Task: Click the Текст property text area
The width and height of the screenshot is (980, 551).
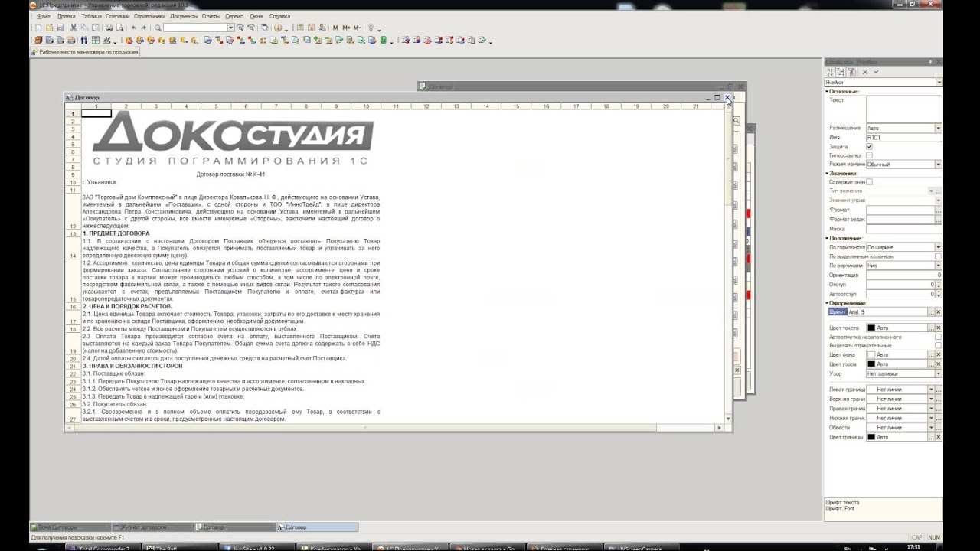Action: [904, 109]
